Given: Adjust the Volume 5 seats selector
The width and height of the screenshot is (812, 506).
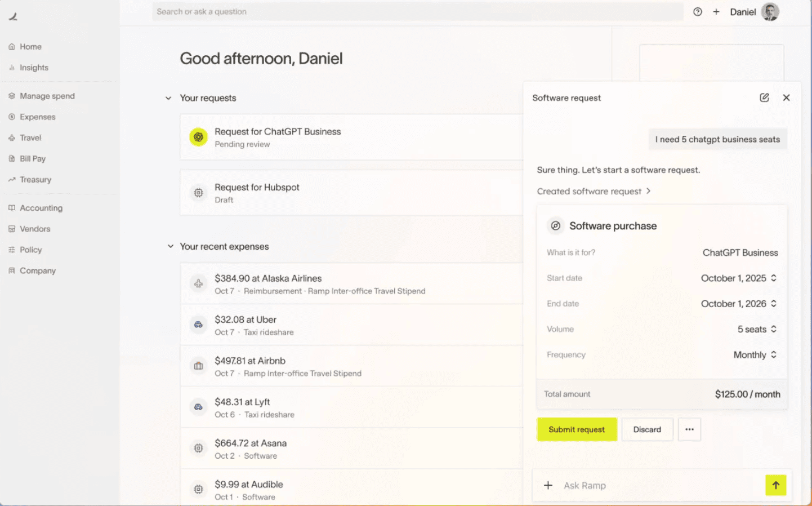Looking at the screenshot, I should coord(757,330).
